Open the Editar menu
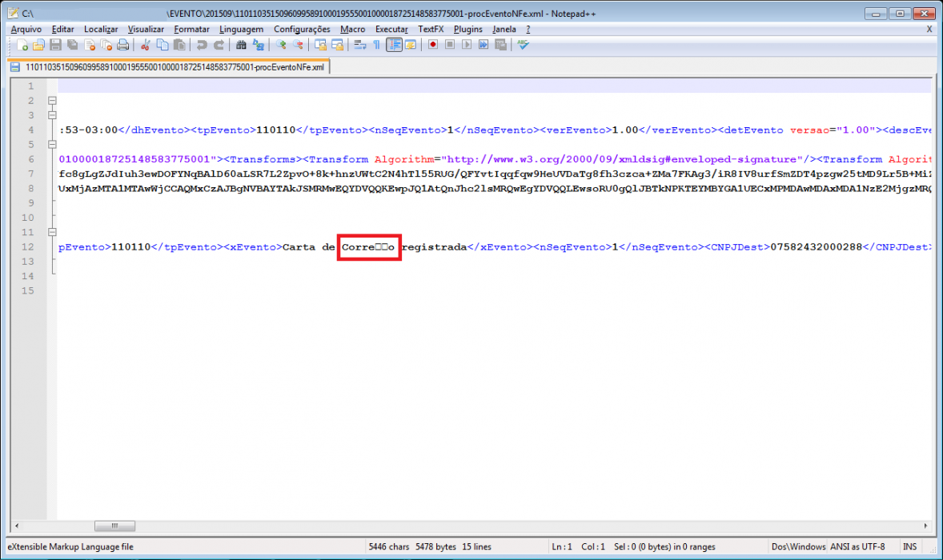This screenshot has width=943, height=560. tap(62, 30)
